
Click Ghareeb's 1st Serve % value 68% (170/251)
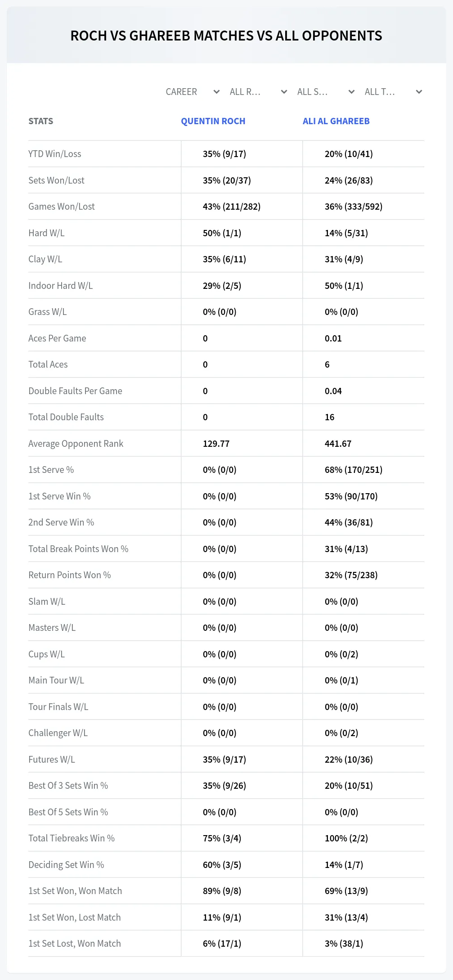pos(354,470)
